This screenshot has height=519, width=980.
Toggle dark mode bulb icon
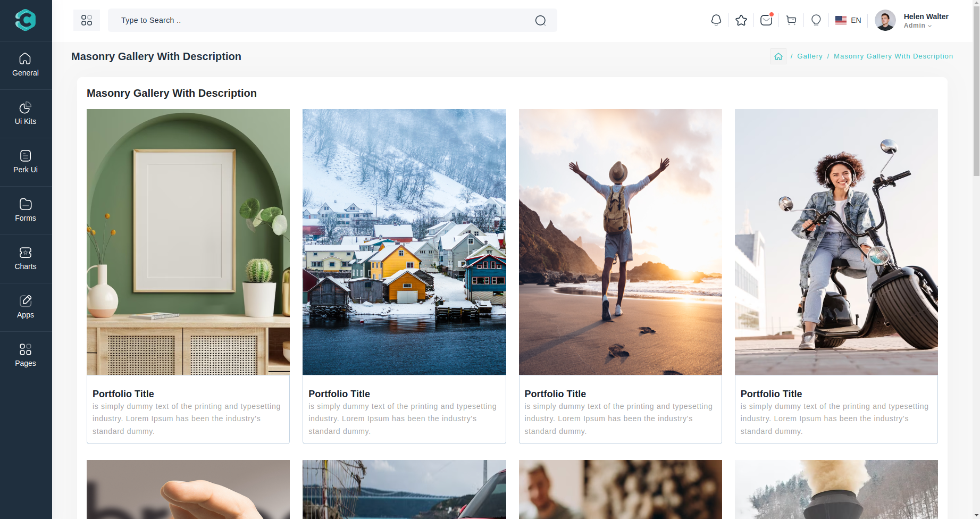click(816, 20)
